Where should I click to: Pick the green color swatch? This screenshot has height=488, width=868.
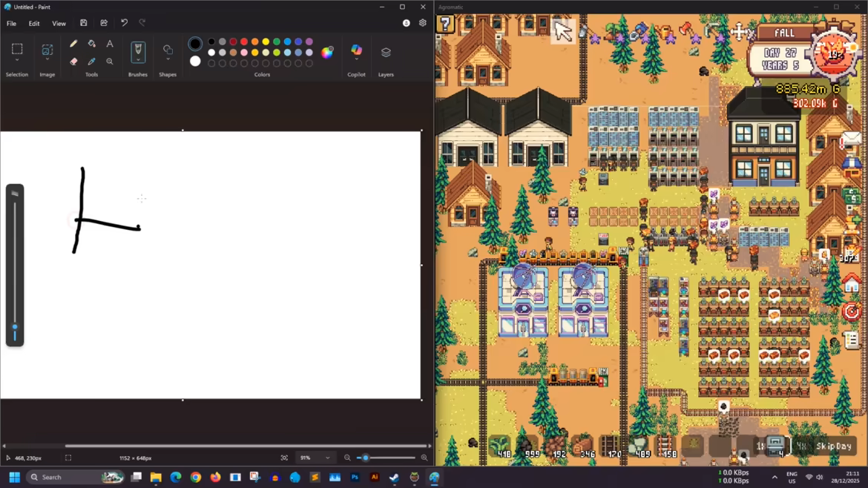277,42
